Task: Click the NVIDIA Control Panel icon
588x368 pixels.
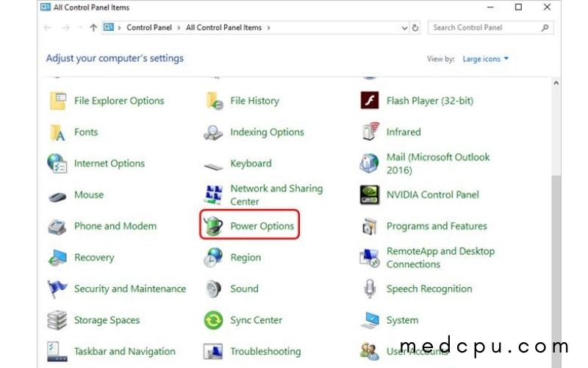Action: point(370,194)
